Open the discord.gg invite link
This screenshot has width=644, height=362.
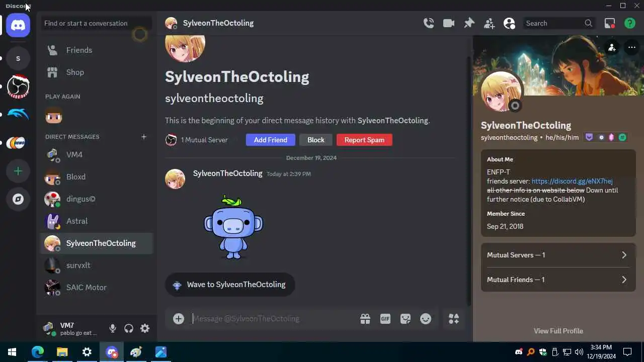572,181
